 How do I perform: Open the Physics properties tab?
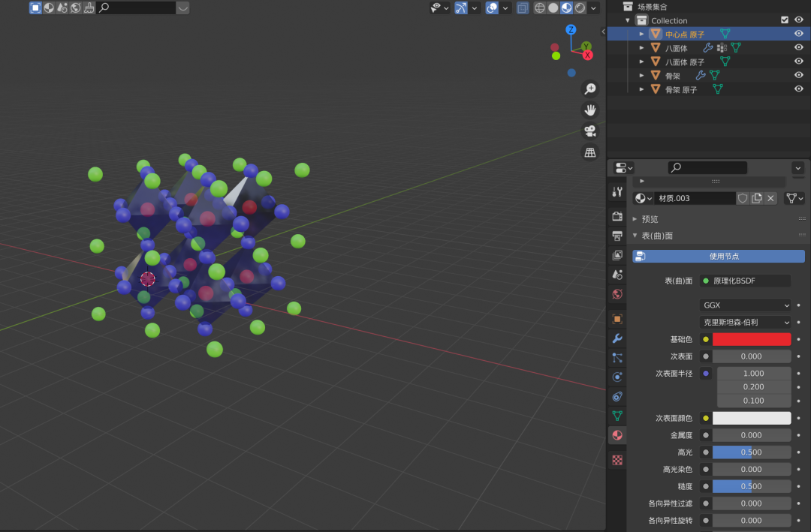pyautogui.click(x=617, y=377)
